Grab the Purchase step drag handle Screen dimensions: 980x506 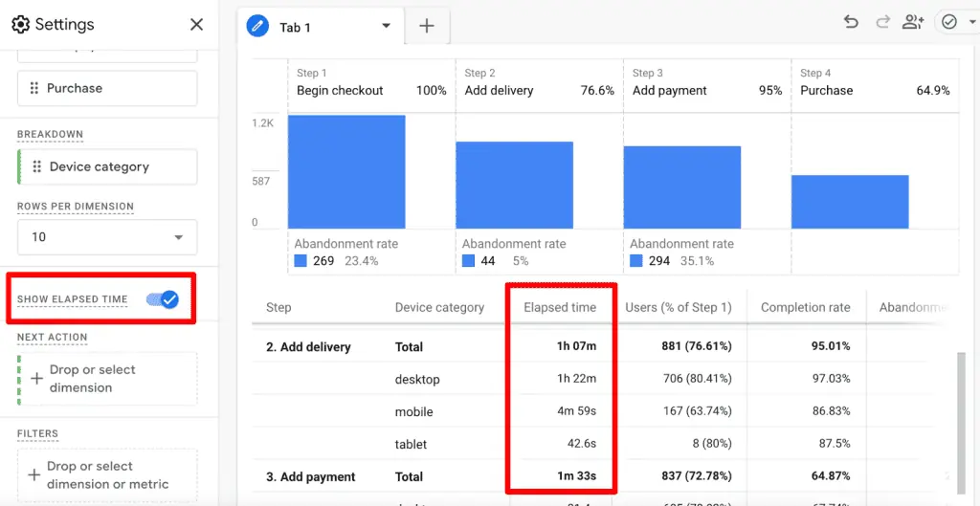point(34,88)
